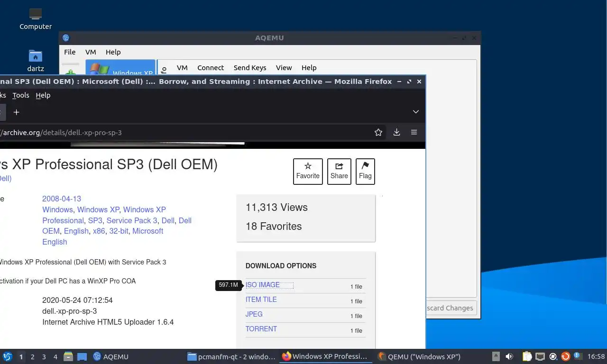The width and height of the screenshot is (607, 364).
Task: Click the 18 Favorites text
Action: point(274,226)
